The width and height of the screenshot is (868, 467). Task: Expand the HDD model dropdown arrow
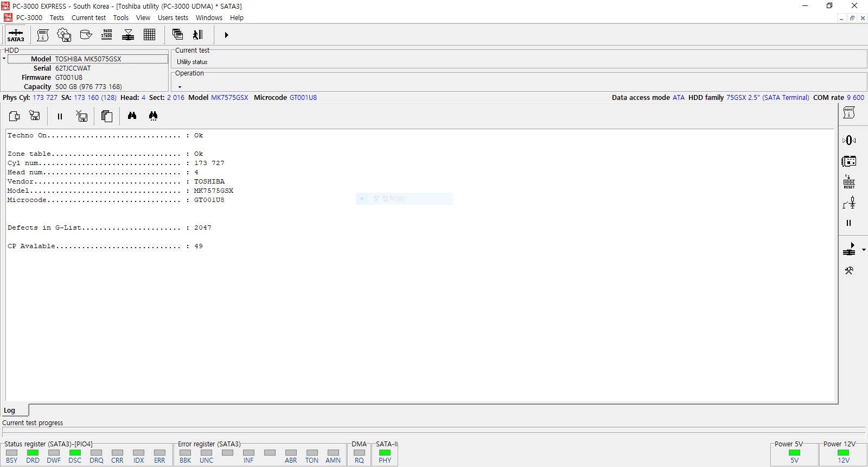click(x=4, y=59)
